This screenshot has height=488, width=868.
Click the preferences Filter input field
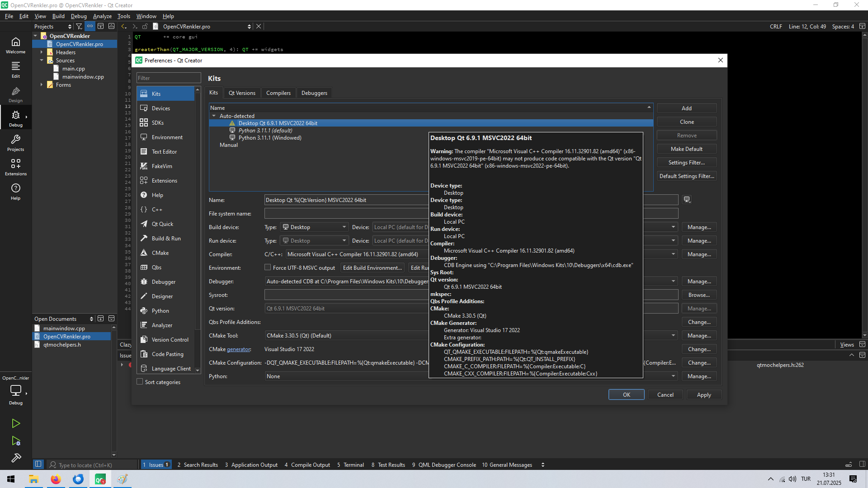pos(169,78)
